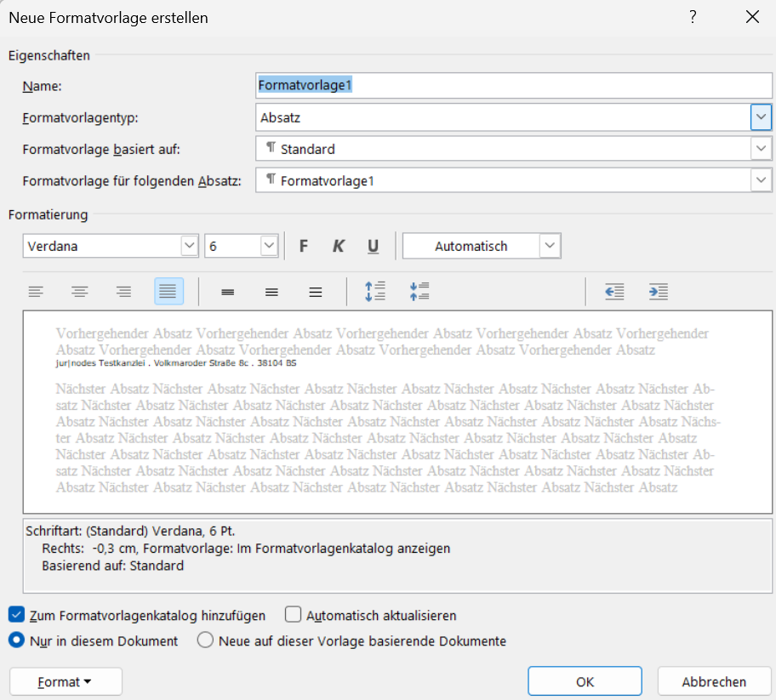The height and width of the screenshot is (700, 776).
Task: Center the paragraph text
Action: (x=80, y=292)
